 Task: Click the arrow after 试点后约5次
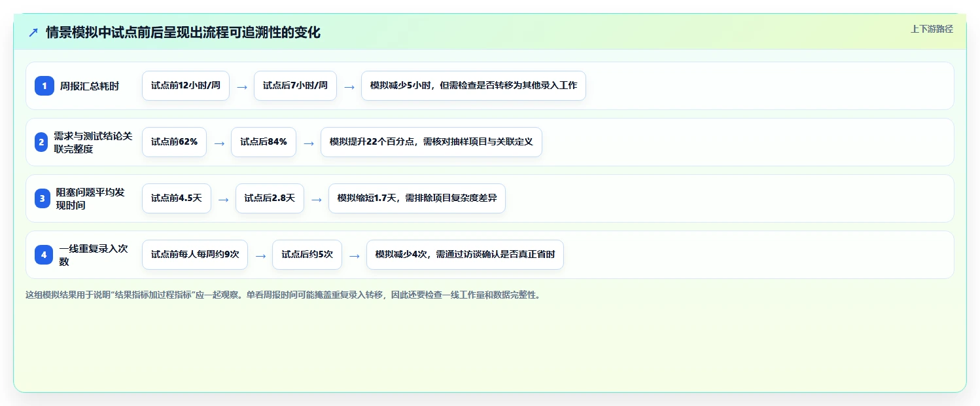coord(355,255)
